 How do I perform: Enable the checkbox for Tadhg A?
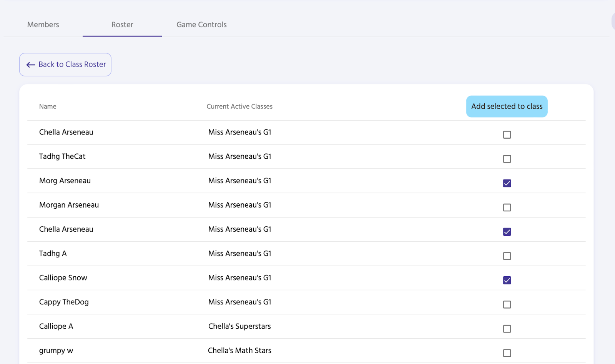coord(507,256)
